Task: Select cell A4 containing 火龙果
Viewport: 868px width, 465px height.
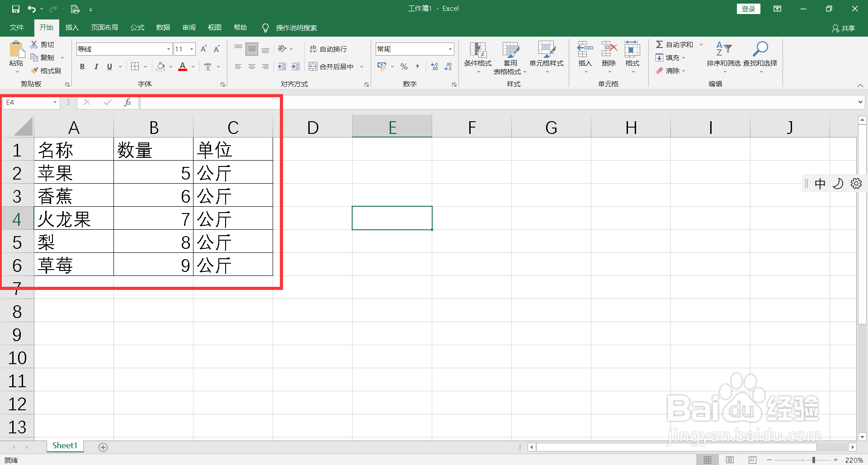Action: [x=74, y=218]
